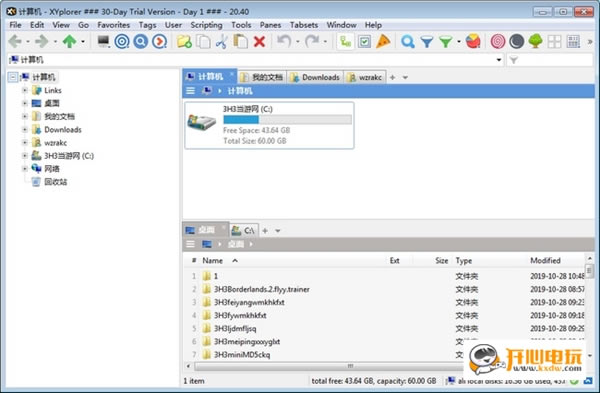600x393 pixels.
Task: Open lower pane breadcrumb hamburger menu
Action: 190,244
